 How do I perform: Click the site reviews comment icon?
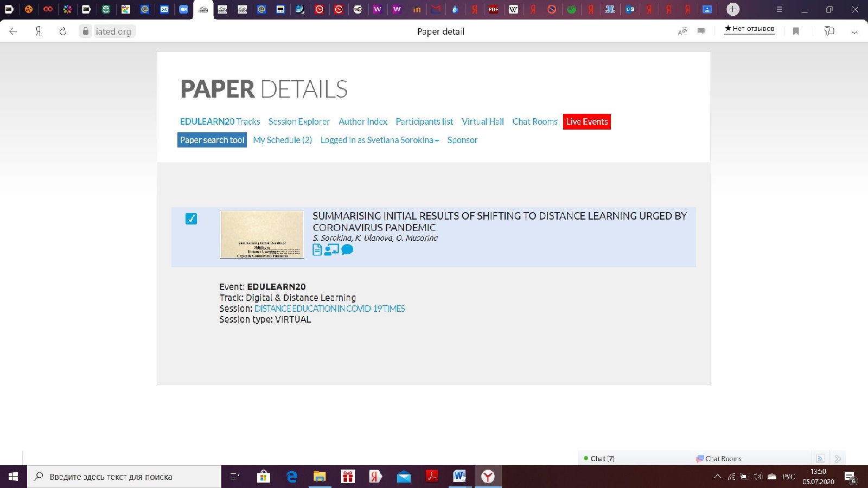tap(701, 31)
